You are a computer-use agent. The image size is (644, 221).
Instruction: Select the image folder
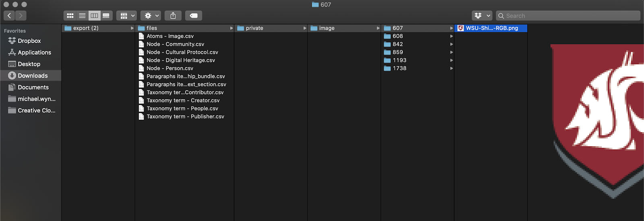click(x=345, y=28)
